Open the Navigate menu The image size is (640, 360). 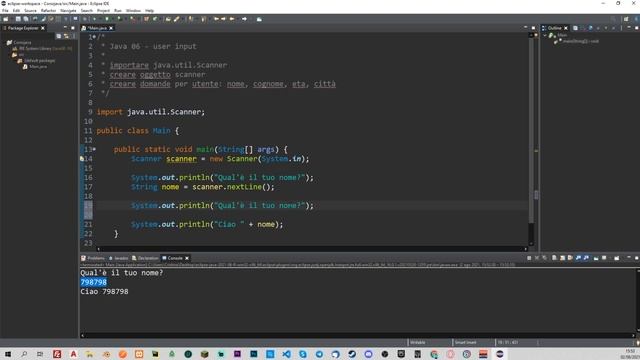click(x=68, y=11)
